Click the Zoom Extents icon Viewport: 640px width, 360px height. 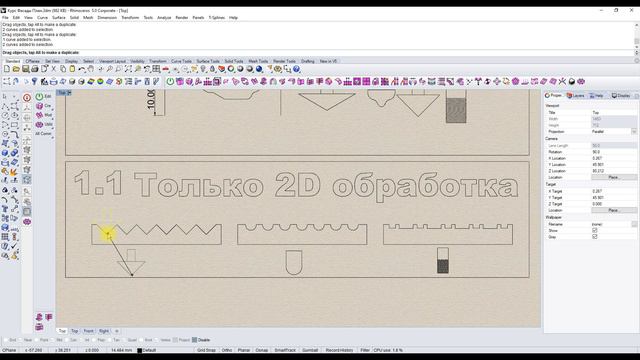(x=128, y=69)
